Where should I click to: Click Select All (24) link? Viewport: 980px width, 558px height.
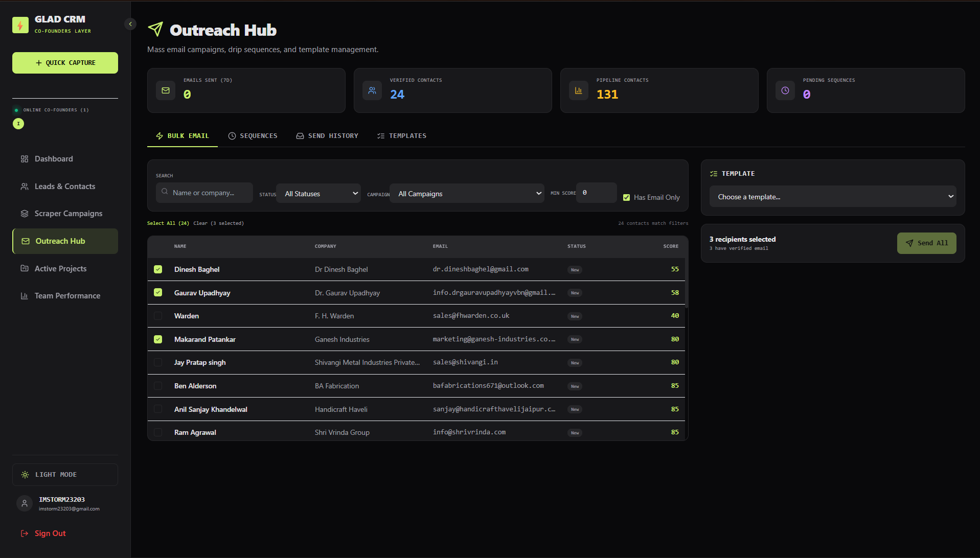pos(168,223)
